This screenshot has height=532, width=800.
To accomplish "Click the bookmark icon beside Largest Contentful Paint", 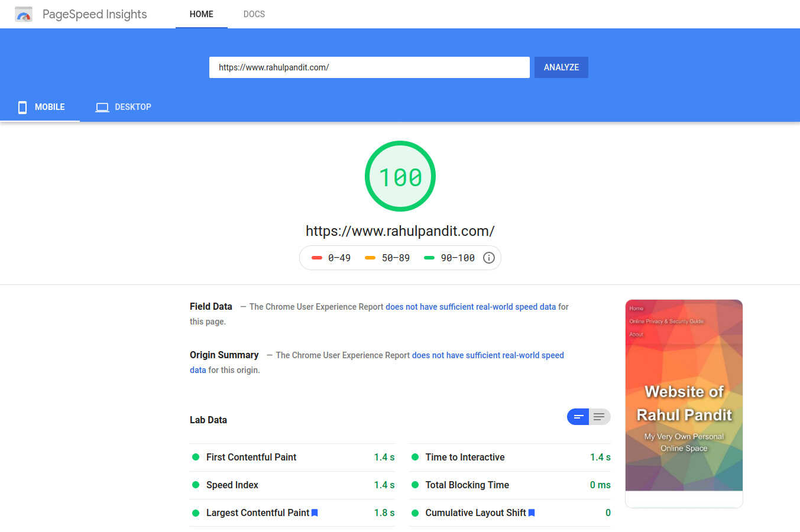I will 315,512.
